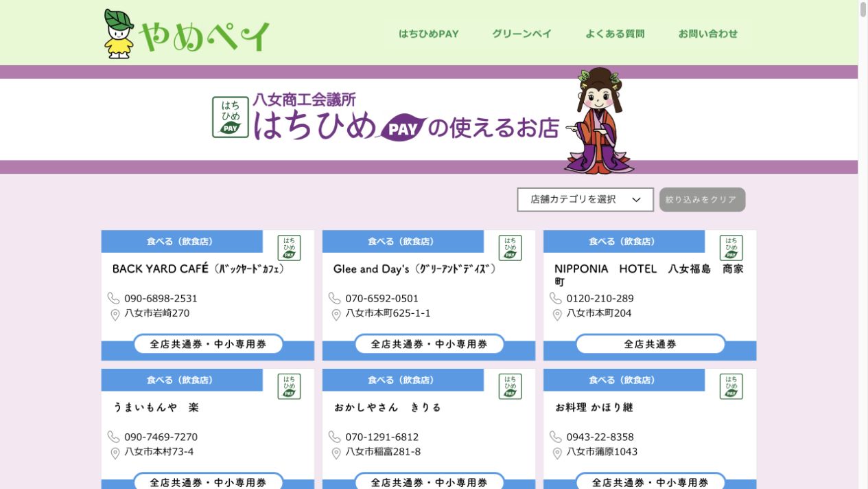This screenshot has width=868, height=489.
Task: Click the はちひめPAY badge on the おかしやさん きりる card
Action: [x=510, y=387]
